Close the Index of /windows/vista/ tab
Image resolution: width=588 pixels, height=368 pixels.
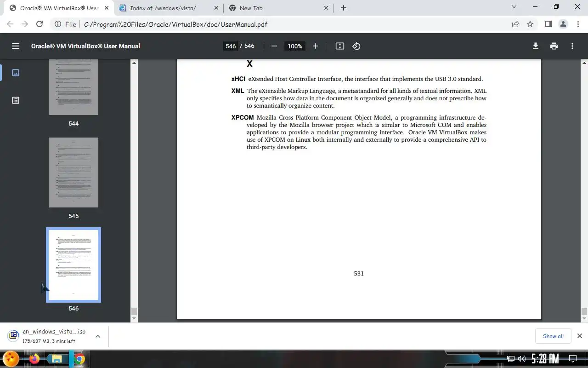click(x=216, y=8)
